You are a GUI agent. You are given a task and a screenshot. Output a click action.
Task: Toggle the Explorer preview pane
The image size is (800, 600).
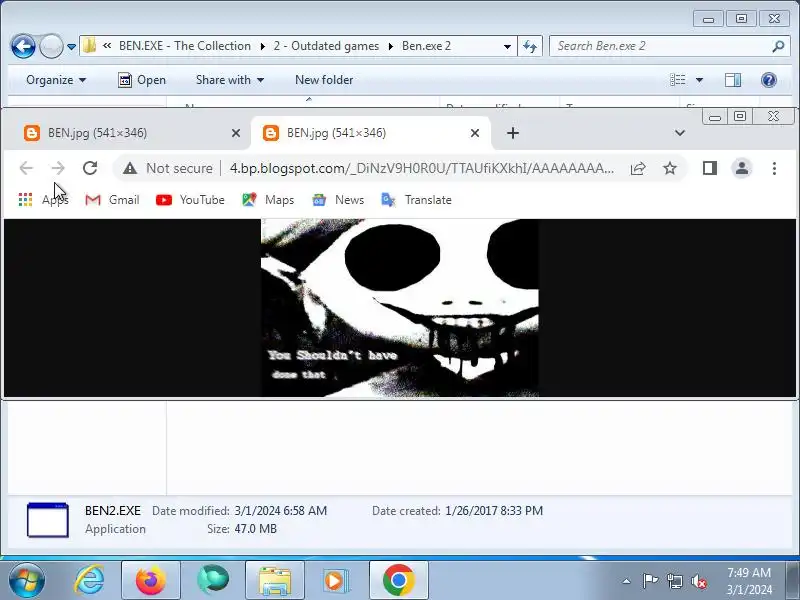click(733, 80)
